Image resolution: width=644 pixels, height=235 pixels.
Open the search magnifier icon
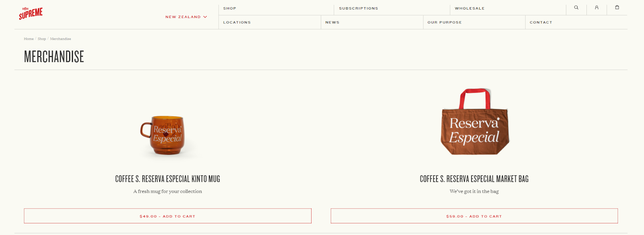(x=576, y=8)
